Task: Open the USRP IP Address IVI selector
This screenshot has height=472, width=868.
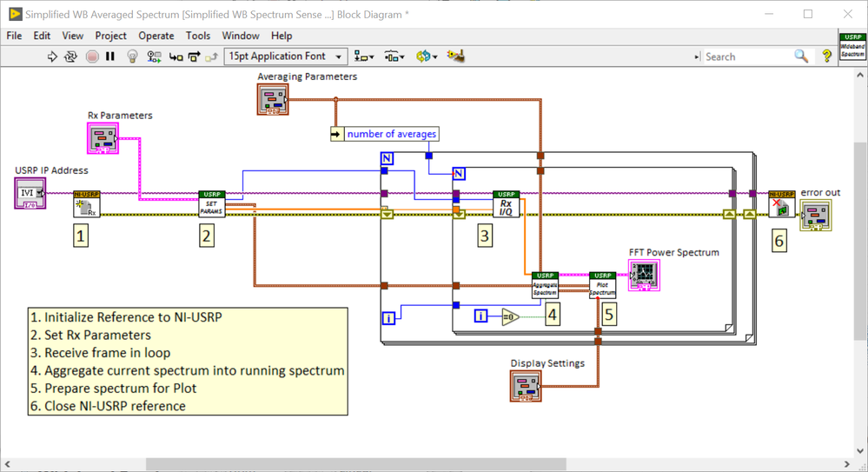Action: pyautogui.click(x=30, y=193)
